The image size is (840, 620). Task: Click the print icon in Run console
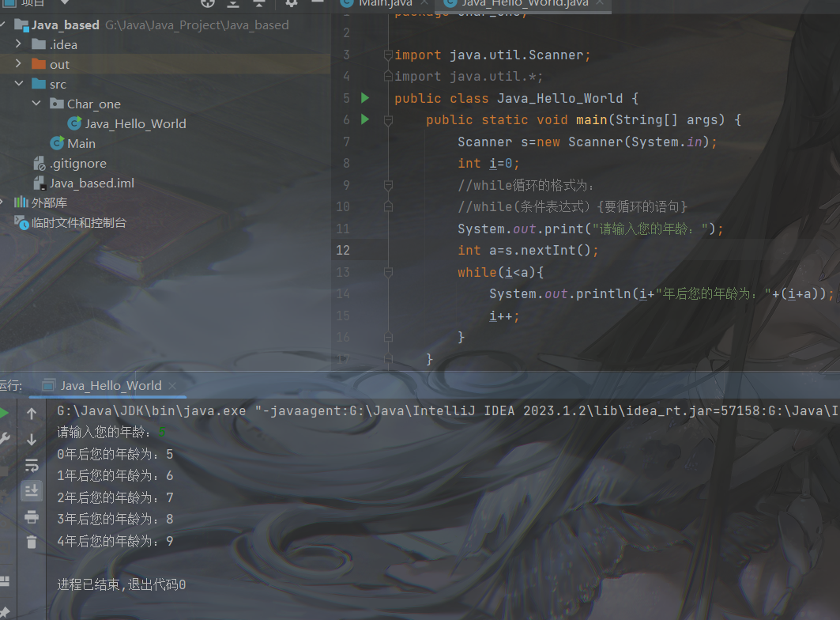pos(32,516)
